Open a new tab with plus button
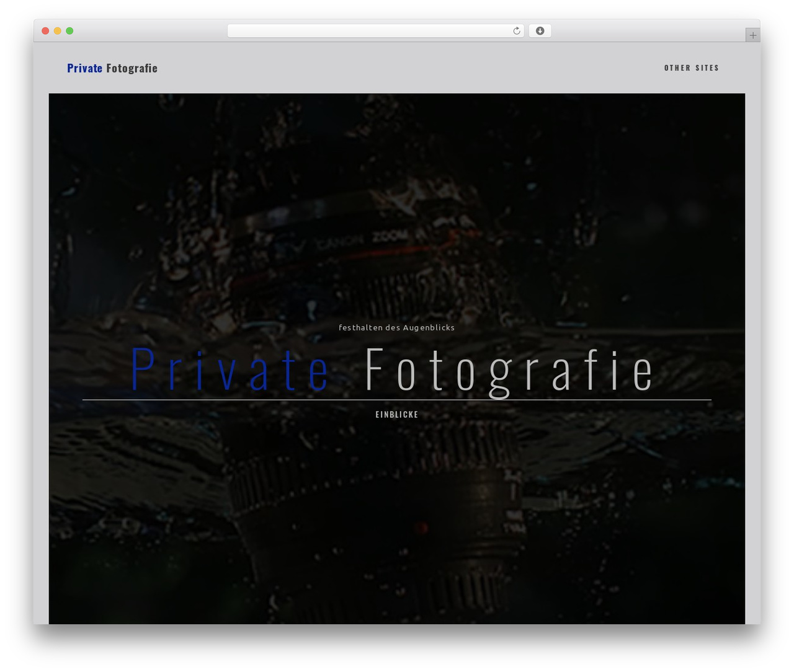Screen dimensions: 794x672 [x=752, y=35]
